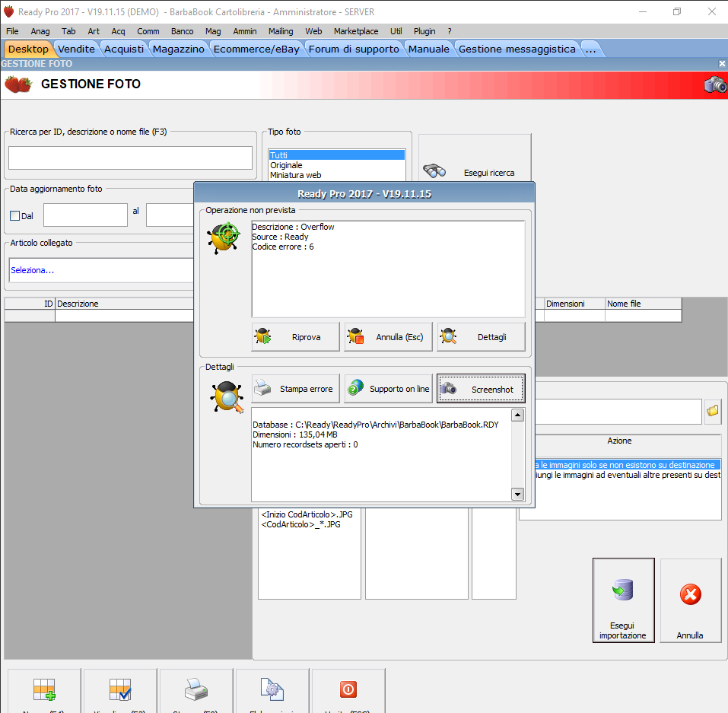Click the red power exit icon
Screen dimensions: 728x713
tap(348, 689)
